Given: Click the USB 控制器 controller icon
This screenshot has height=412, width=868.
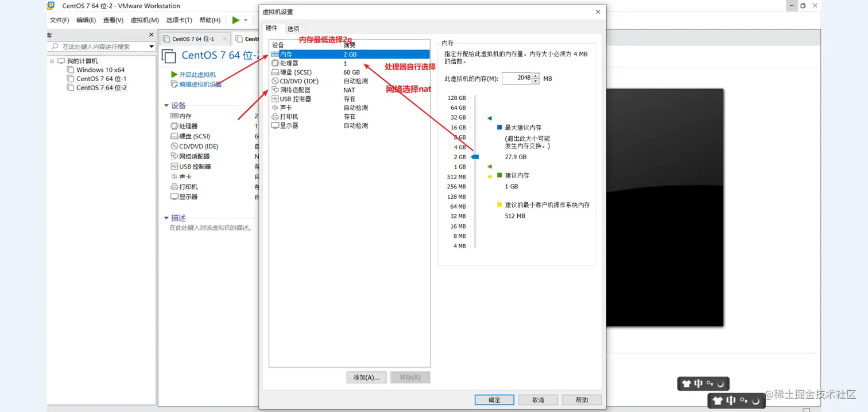Looking at the screenshot, I should pyautogui.click(x=274, y=98).
